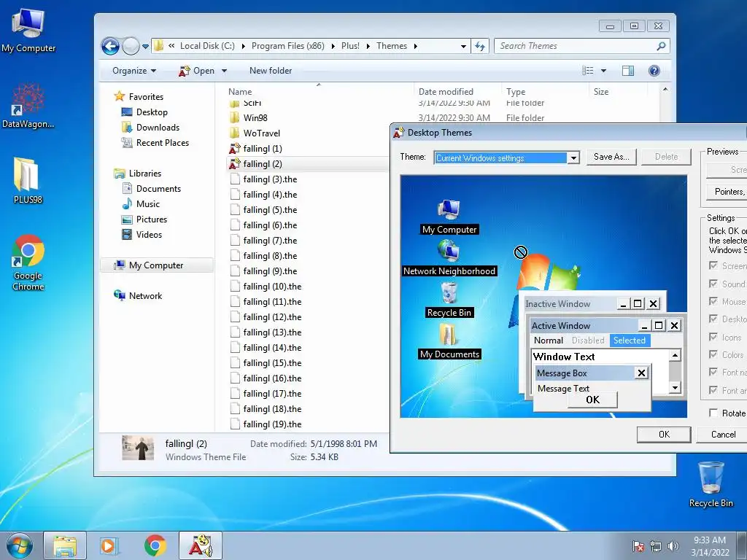
Task: Toggle the Screen saver settings checkbox
Action: coord(713,265)
